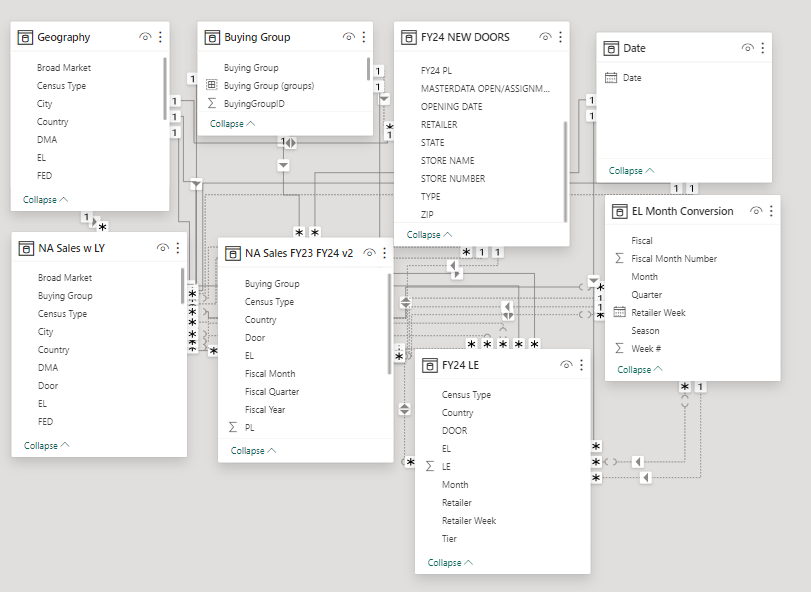Open more options menu for FY24 LE
This screenshot has height=592, width=811.
pyautogui.click(x=581, y=365)
